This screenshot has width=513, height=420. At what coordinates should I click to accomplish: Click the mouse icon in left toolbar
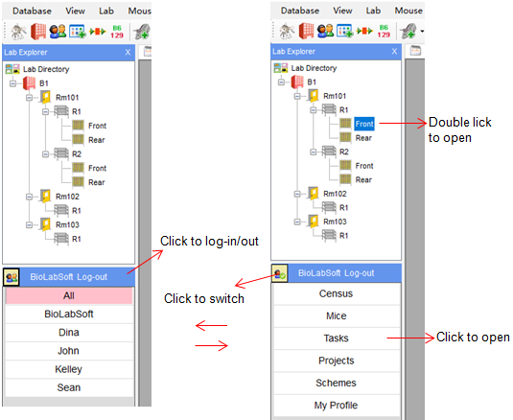(x=18, y=32)
